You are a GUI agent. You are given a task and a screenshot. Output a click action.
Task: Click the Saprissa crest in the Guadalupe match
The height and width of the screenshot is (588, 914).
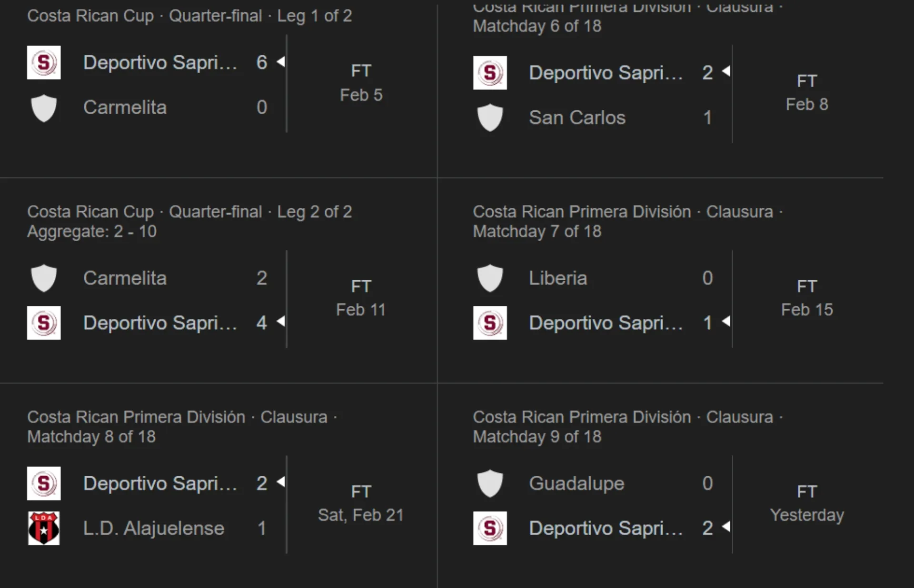pyautogui.click(x=490, y=528)
